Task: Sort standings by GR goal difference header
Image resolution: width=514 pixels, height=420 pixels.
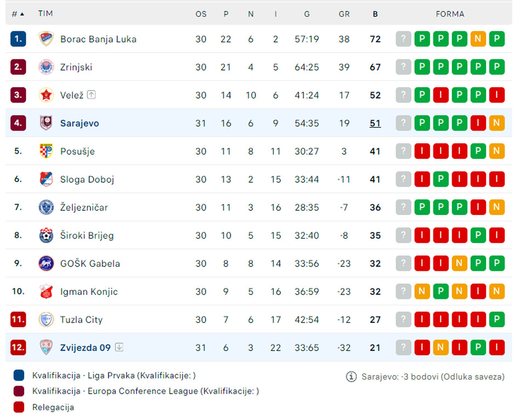Action: point(344,14)
